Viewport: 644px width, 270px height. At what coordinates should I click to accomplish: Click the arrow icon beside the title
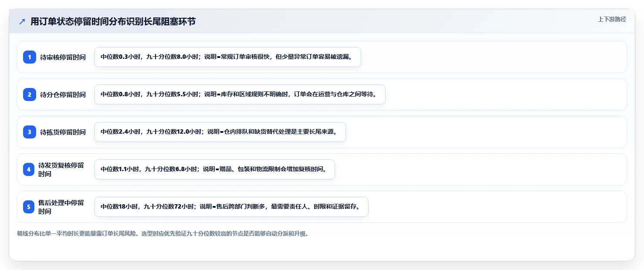(22, 22)
